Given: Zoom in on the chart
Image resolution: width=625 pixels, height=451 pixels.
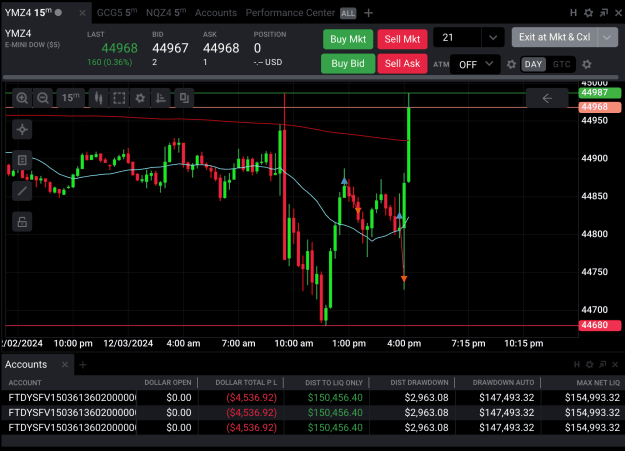Looking at the screenshot, I should pyautogui.click(x=22, y=98).
